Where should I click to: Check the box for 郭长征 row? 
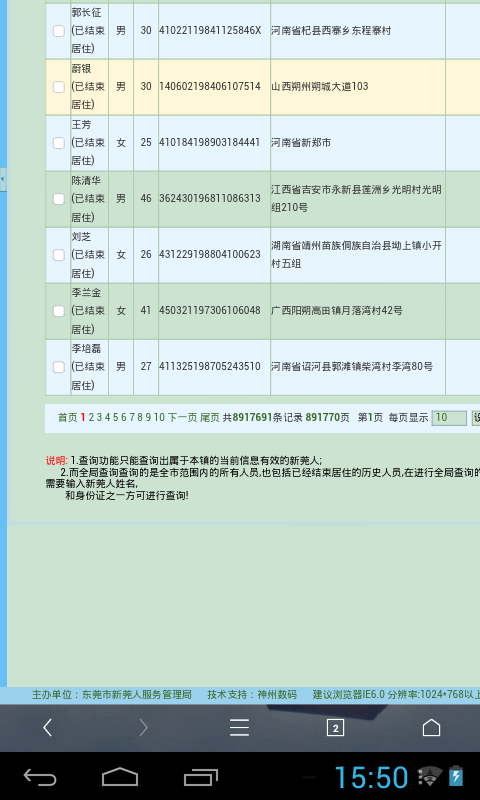59,31
